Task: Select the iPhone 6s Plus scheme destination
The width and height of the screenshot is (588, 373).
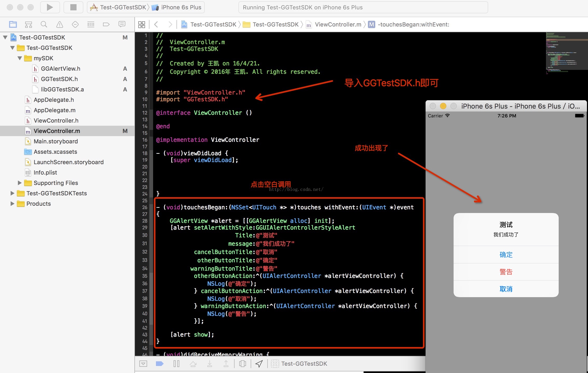Action: [x=181, y=7]
